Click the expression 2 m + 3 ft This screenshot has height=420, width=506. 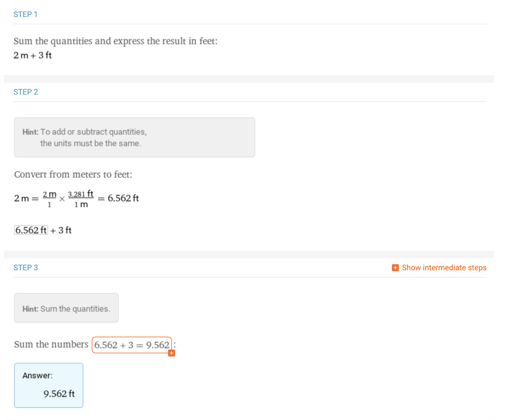32,55
